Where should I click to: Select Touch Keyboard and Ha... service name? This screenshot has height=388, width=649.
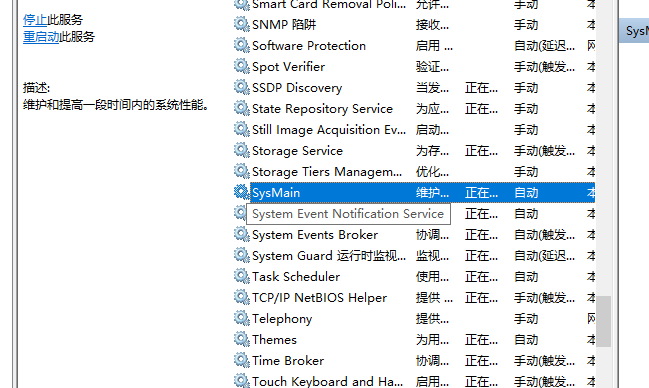click(327, 381)
